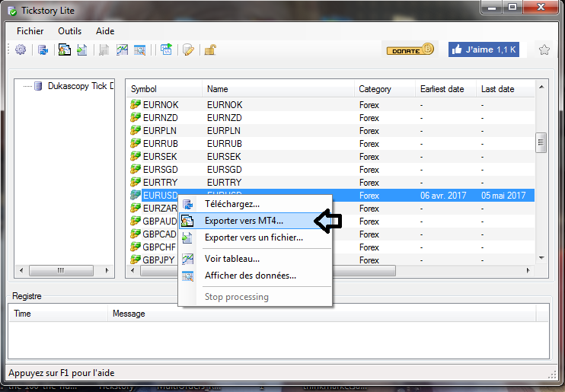Click the padlock license toolbar icon
This screenshot has width=565, height=392.
[209, 50]
